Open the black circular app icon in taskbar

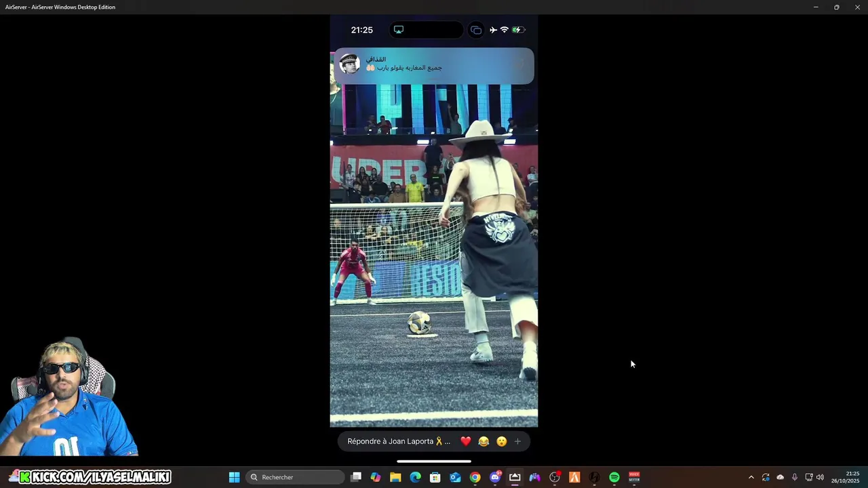click(x=594, y=477)
